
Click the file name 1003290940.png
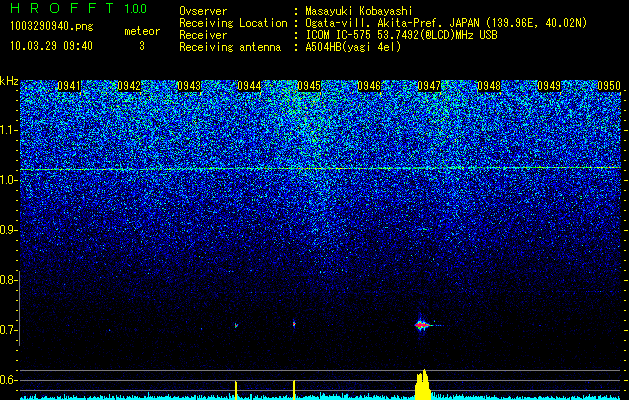coord(52,27)
